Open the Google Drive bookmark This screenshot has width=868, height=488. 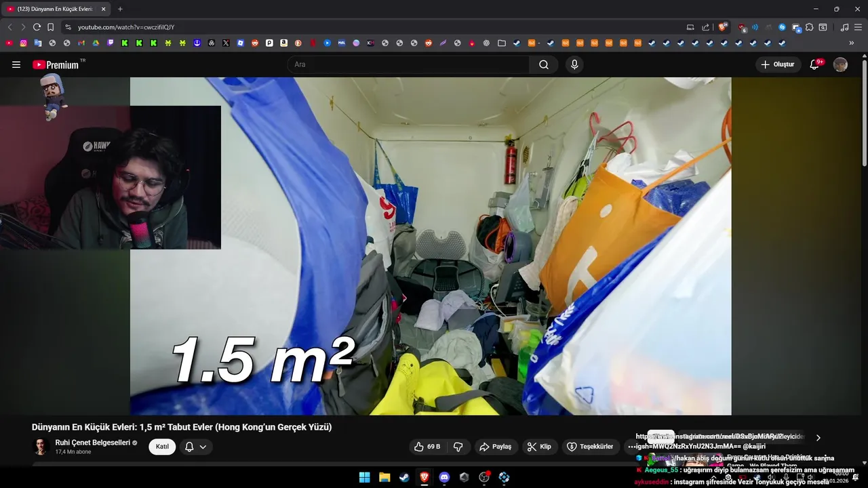(96, 43)
